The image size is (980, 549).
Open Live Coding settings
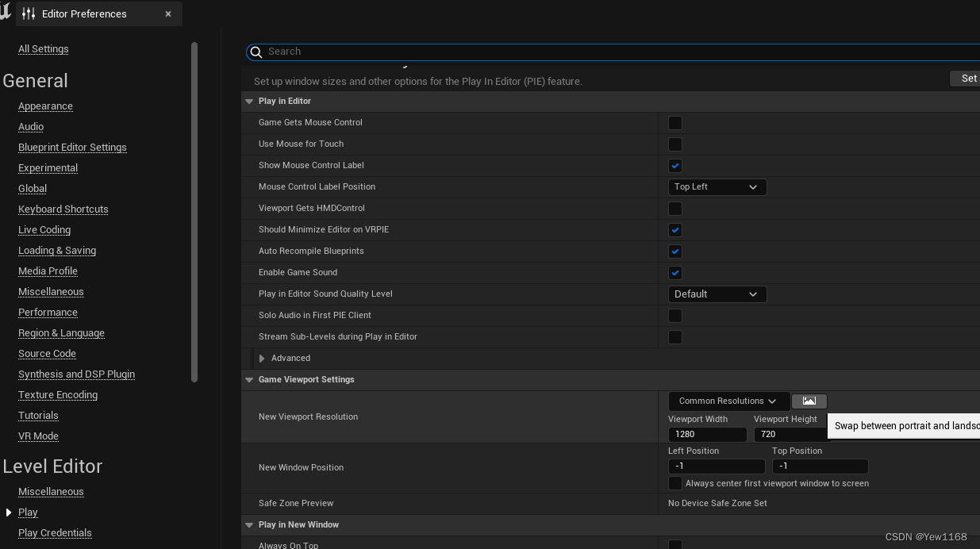[x=44, y=230]
